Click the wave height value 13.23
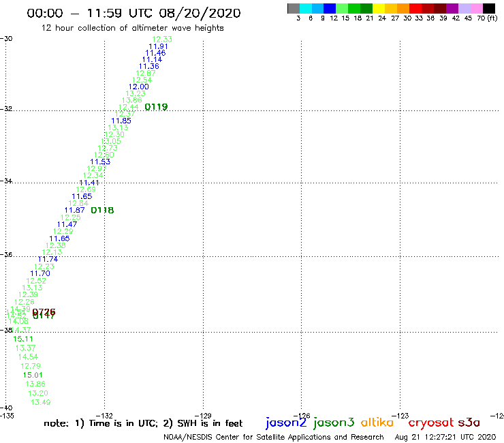Image resolution: width=504 pixels, height=443 pixels. (x=136, y=93)
